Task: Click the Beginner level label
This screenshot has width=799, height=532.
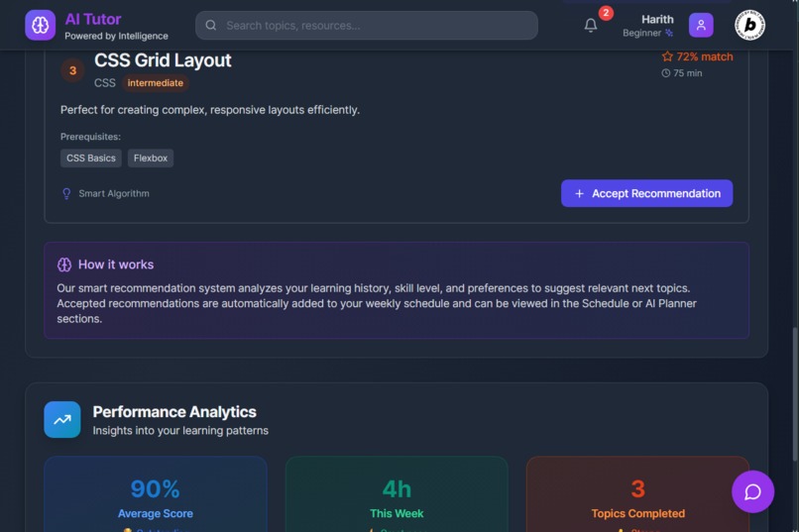Action: point(641,33)
